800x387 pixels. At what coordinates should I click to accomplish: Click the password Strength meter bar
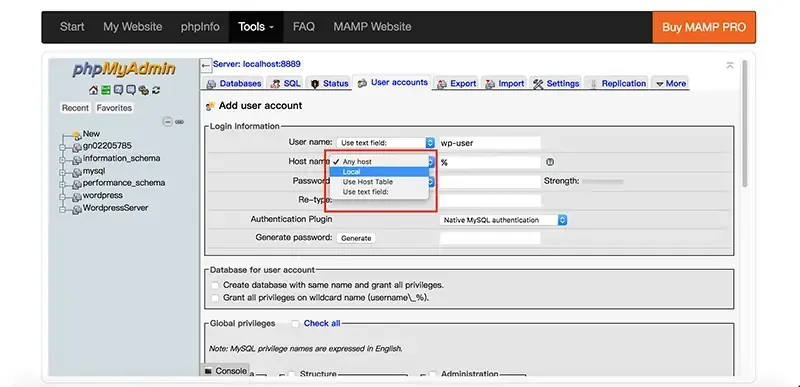point(603,181)
